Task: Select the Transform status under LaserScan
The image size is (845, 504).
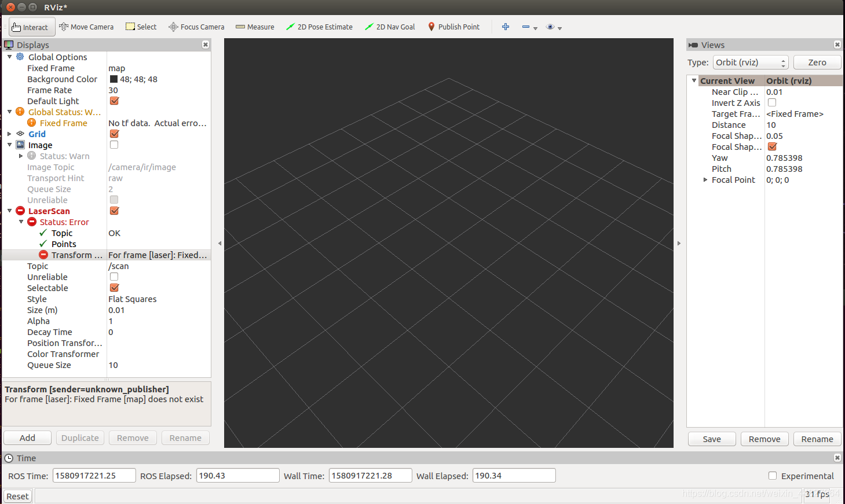Action: (x=77, y=255)
